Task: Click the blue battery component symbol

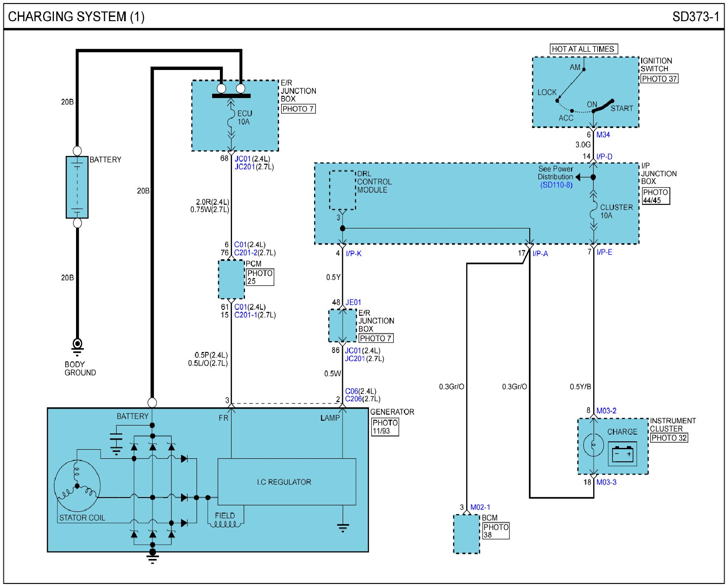Action: coord(77,187)
